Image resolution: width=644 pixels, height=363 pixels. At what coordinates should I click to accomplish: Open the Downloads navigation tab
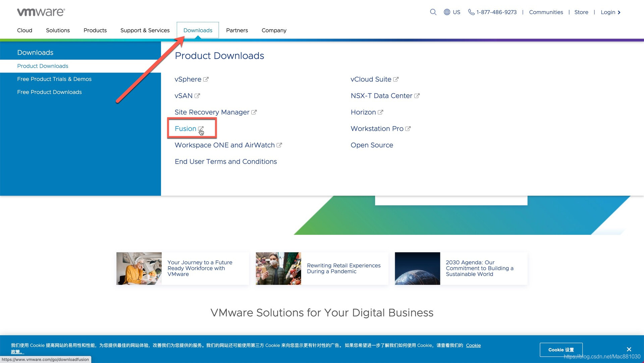pyautogui.click(x=198, y=30)
